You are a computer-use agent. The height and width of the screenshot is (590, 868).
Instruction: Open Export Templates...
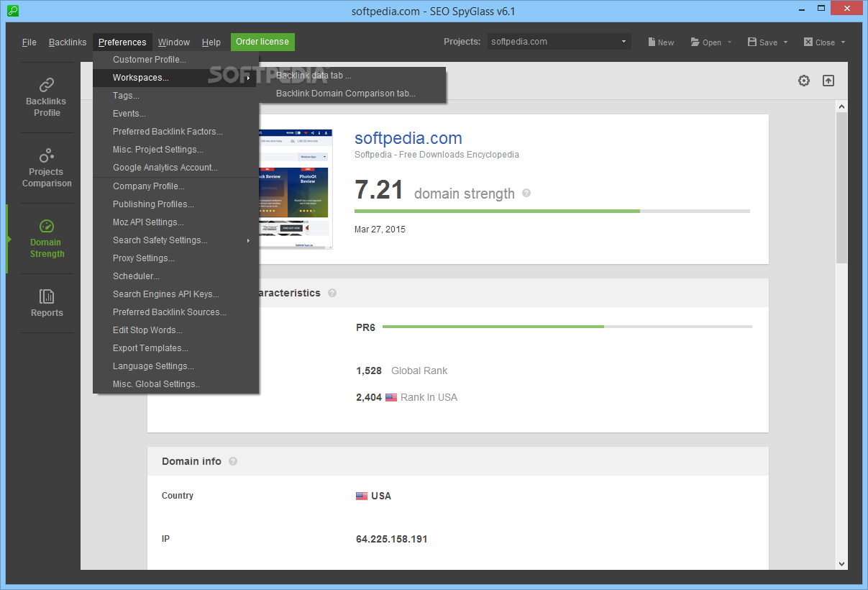point(175,348)
